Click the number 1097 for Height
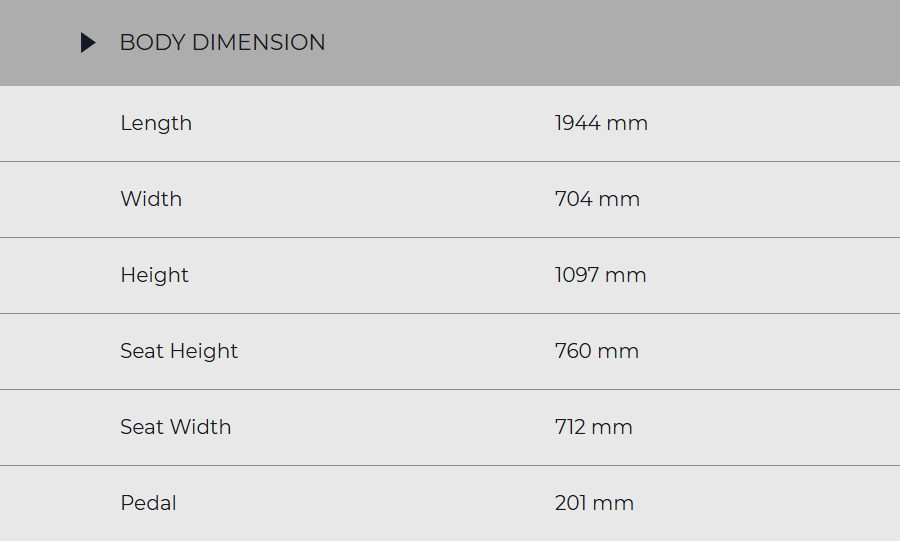Viewport: 900px width, 541px height. pos(576,275)
